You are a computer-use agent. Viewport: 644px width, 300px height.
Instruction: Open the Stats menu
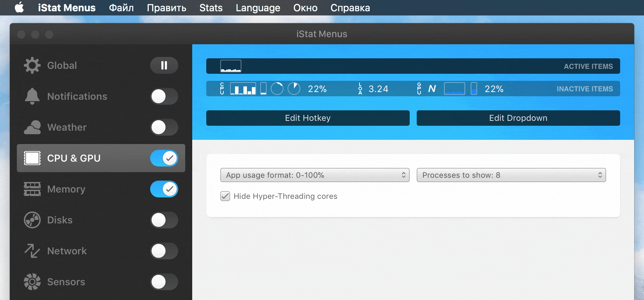211,8
